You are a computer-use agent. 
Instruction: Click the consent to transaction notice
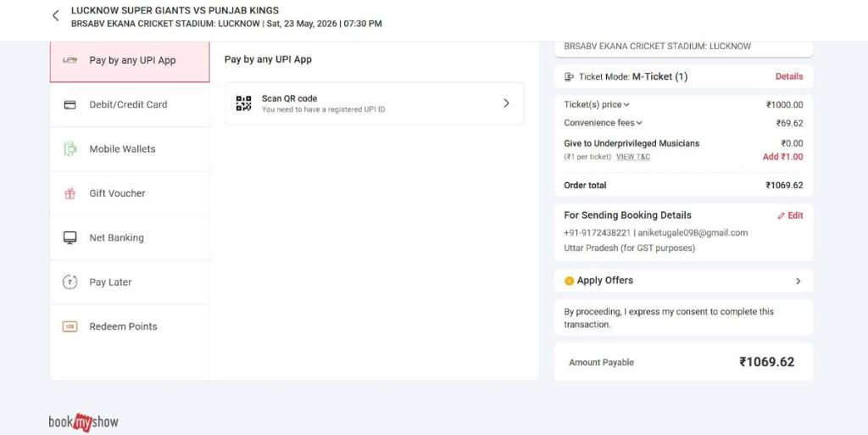[x=669, y=318]
